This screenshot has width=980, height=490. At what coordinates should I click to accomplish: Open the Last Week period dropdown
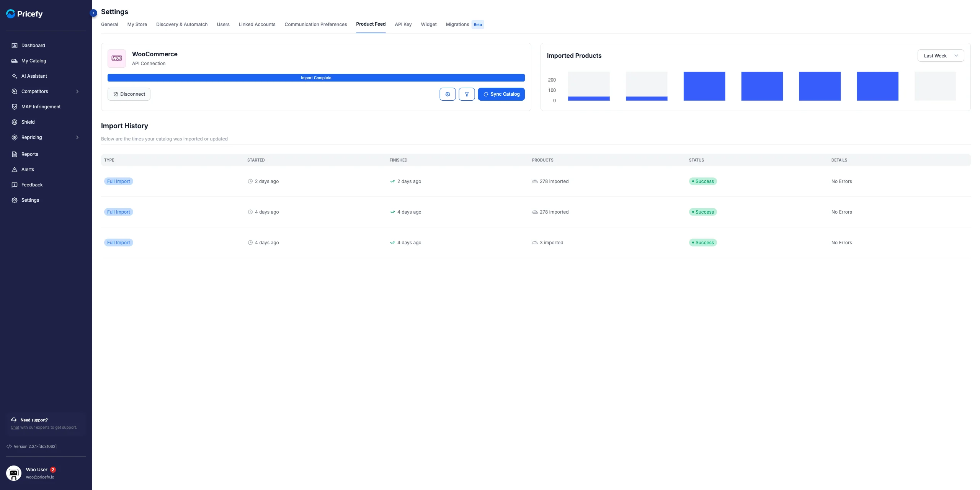tap(941, 56)
